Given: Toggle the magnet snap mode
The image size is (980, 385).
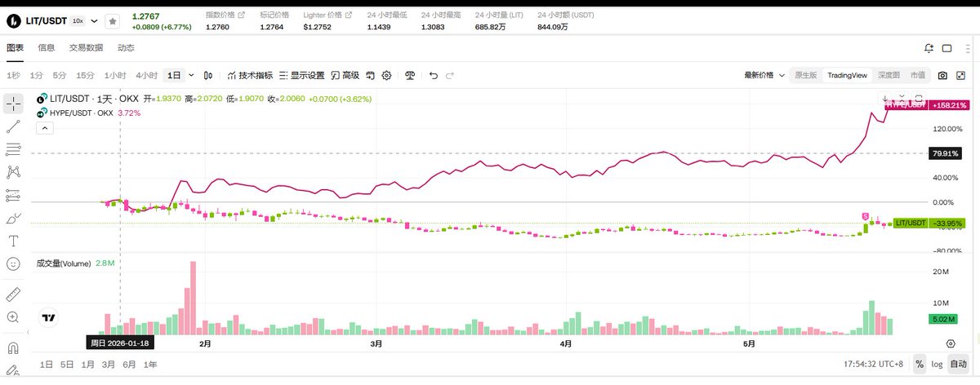Looking at the screenshot, I should pyautogui.click(x=13, y=347).
